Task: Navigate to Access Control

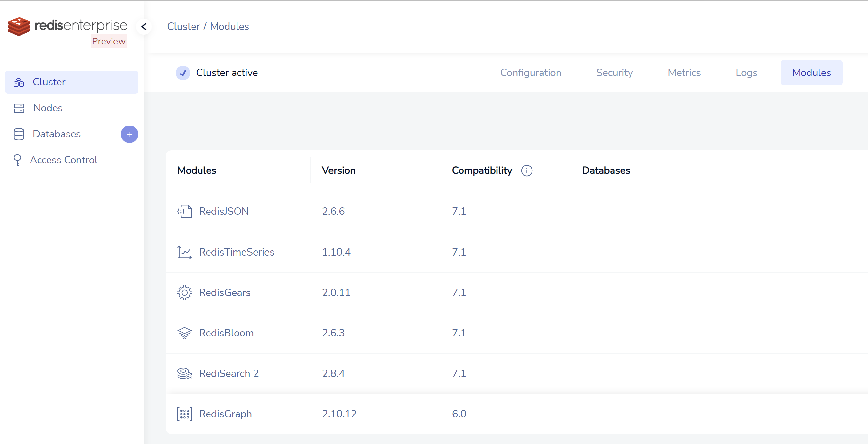Action: click(x=63, y=160)
